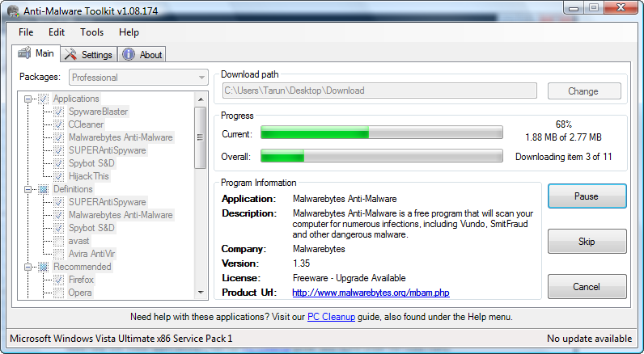
Task: Switch to the Settings tab
Action: tap(89, 54)
